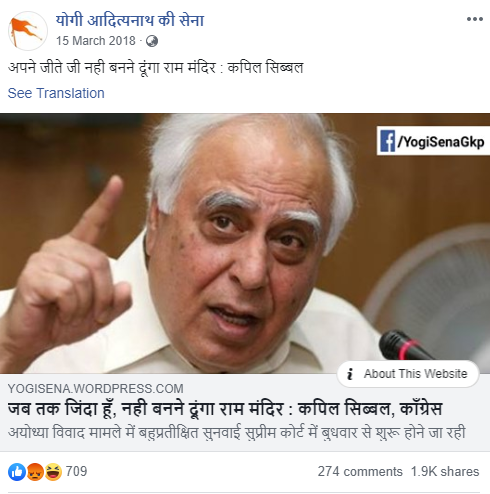Click the globe public audience icon
Viewport: 490px width, 494px height.
coord(152,41)
